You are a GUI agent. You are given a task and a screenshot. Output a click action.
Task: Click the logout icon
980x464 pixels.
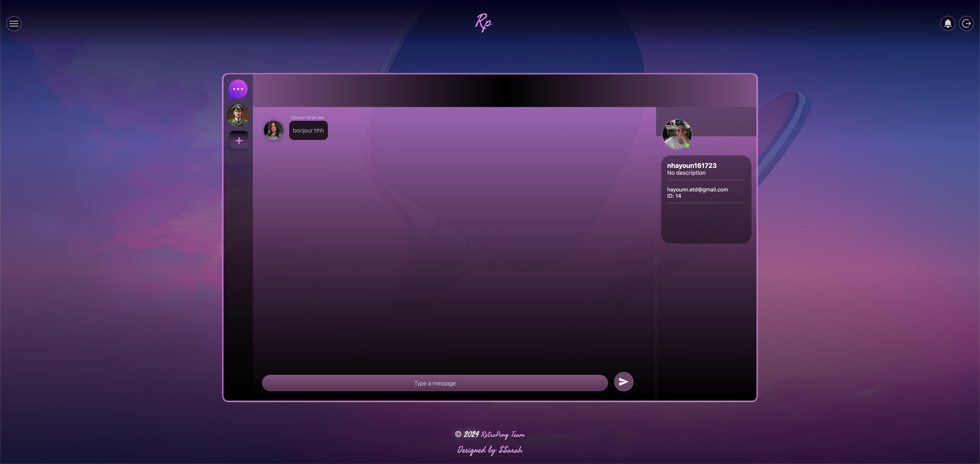pyautogui.click(x=966, y=24)
